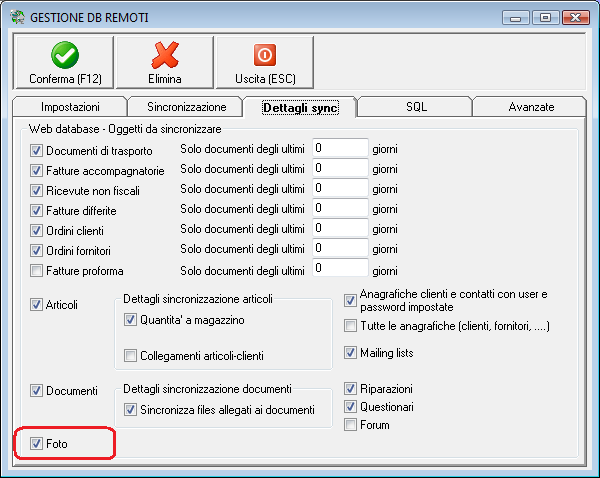Click days field for Ricevute non fiscali
This screenshot has width=600, height=478.
340,188
